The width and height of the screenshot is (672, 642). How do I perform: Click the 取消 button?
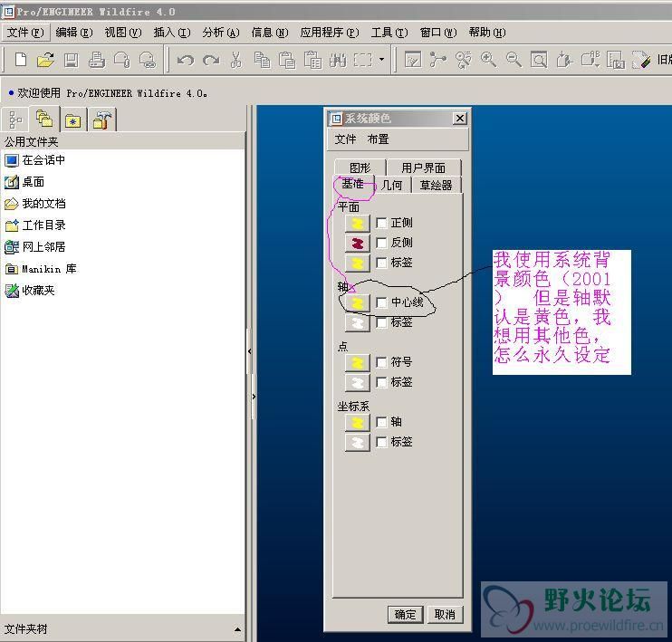pos(445,615)
